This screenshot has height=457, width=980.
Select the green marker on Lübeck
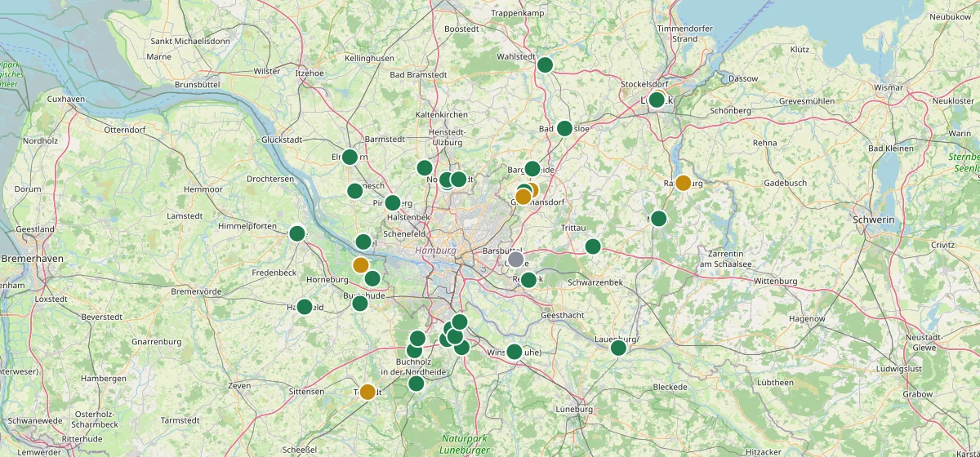coord(657,100)
